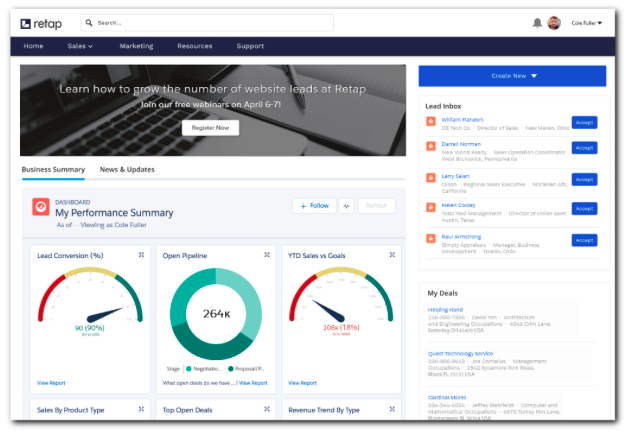Focus the Search input field
This screenshot has width=624, height=432.
coord(207,23)
